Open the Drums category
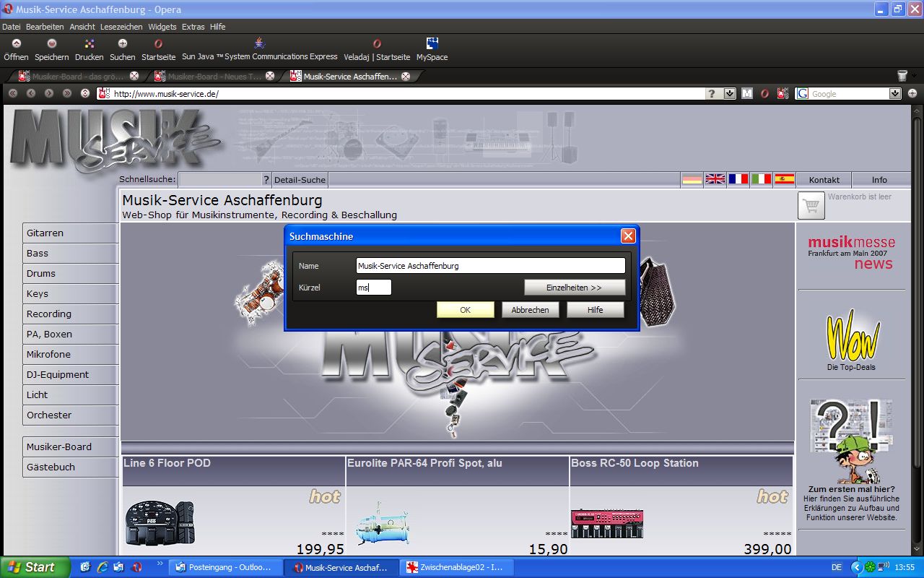Image resolution: width=924 pixels, height=578 pixels. 70,274
